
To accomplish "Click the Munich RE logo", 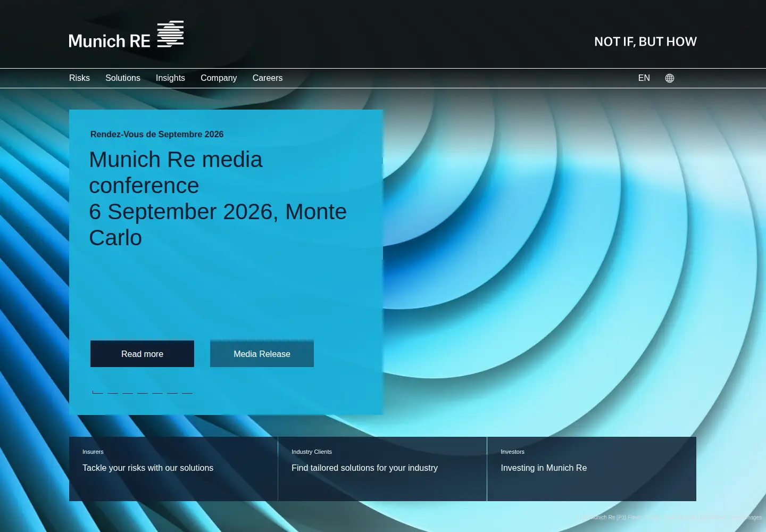I will pos(126,35).
